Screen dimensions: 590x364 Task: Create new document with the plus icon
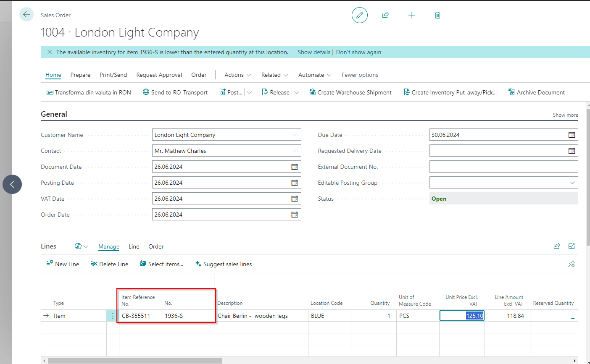click(x=412, y=15)
